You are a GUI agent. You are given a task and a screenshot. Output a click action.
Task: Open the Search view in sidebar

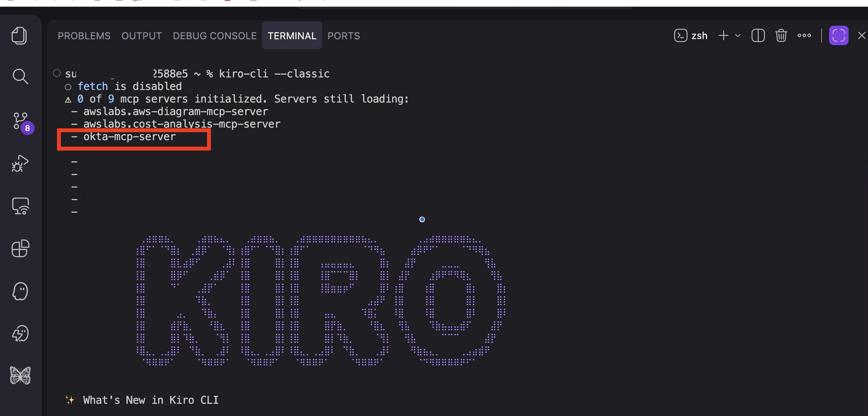[x=19, y=76]
